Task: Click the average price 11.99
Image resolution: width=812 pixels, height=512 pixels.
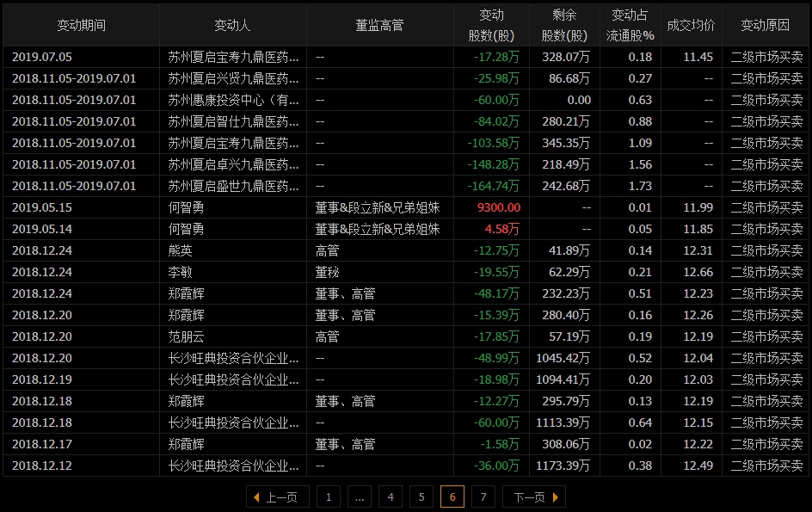Action: coord(698,207)
